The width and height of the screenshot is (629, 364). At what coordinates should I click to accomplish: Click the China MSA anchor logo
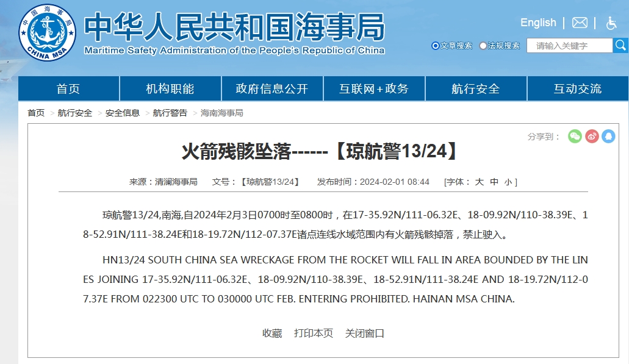pos(47,33)
